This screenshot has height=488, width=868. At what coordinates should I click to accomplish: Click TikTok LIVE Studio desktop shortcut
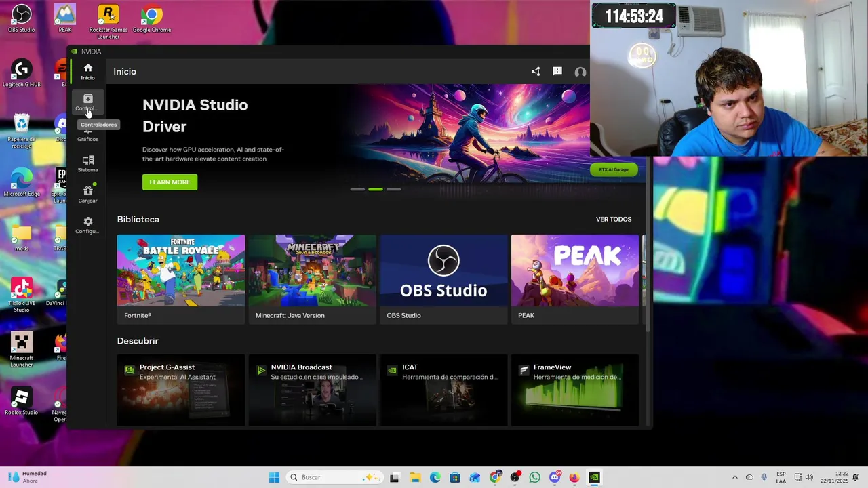click(x=22, y=295)
